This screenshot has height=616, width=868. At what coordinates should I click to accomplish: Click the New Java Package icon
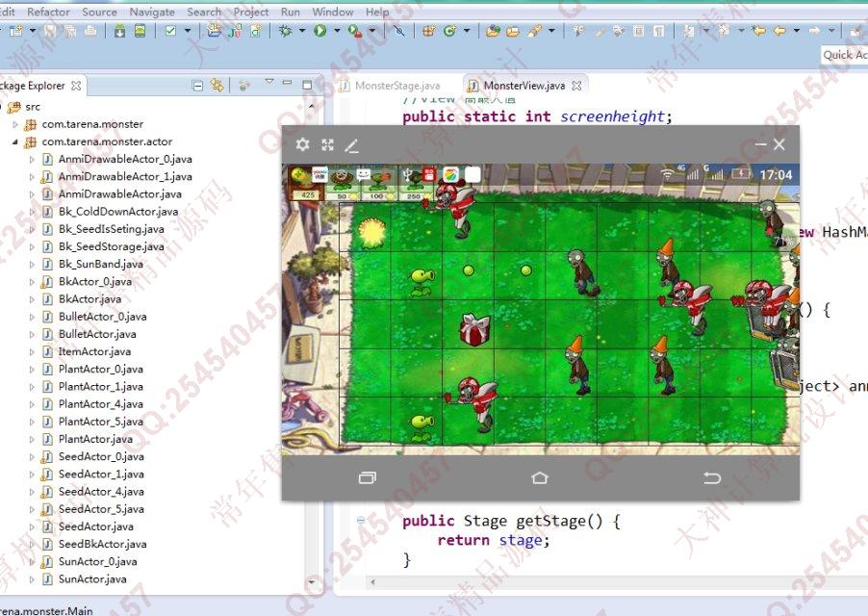pyautogui.click(x=428, y=31)
